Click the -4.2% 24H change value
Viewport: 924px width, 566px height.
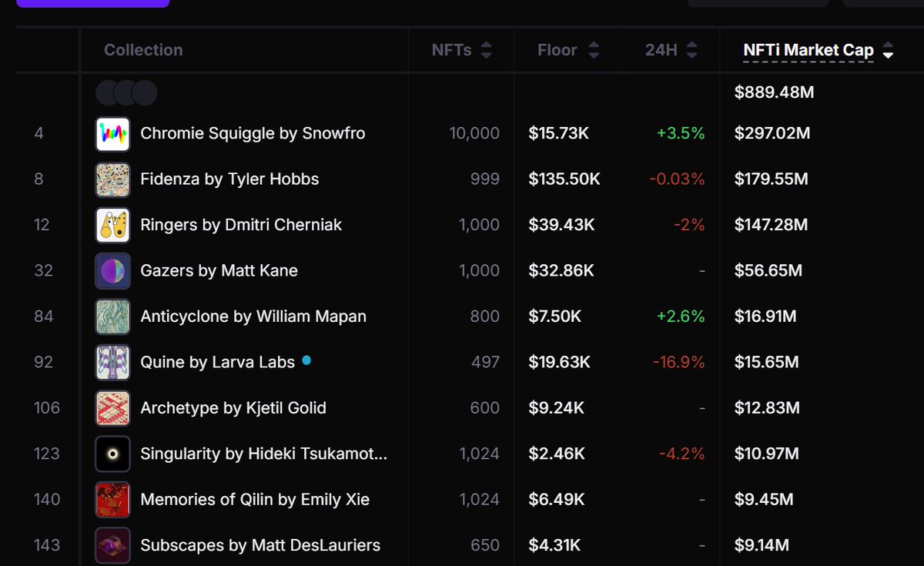point(681,454)
